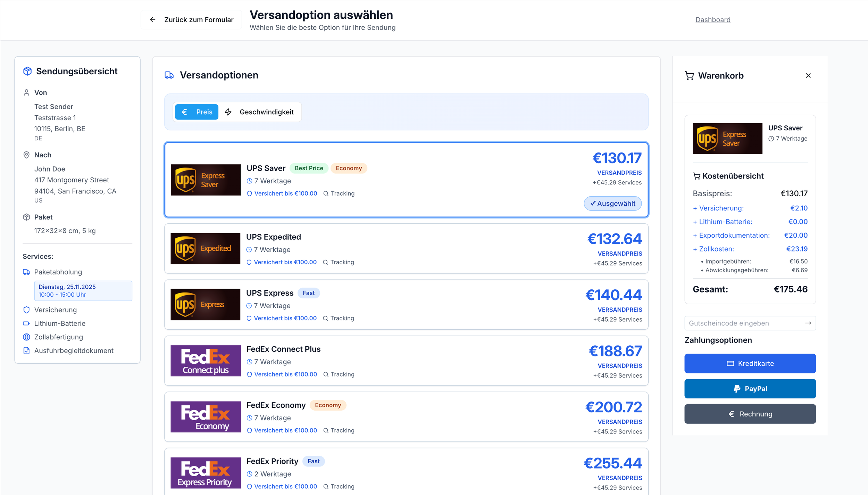The image size is (868, 495).
Task: Click the Sendungsübersicht package icon
Action: [27, 71]
